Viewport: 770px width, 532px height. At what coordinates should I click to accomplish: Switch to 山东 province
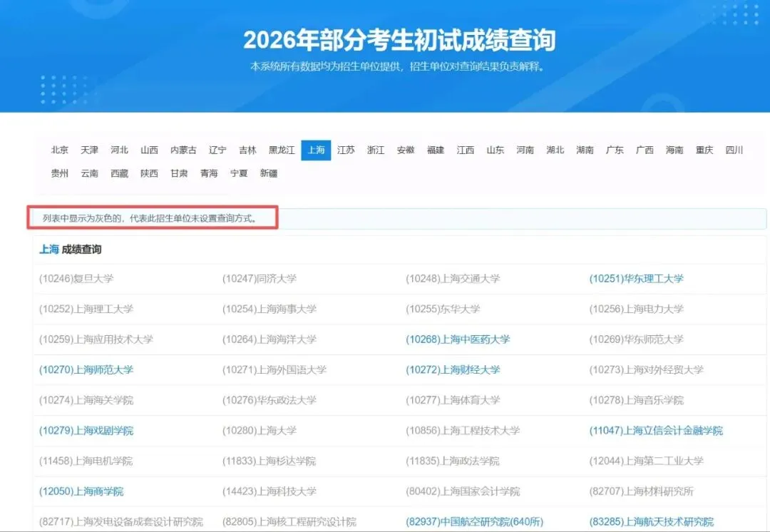(x=496, y=150)
